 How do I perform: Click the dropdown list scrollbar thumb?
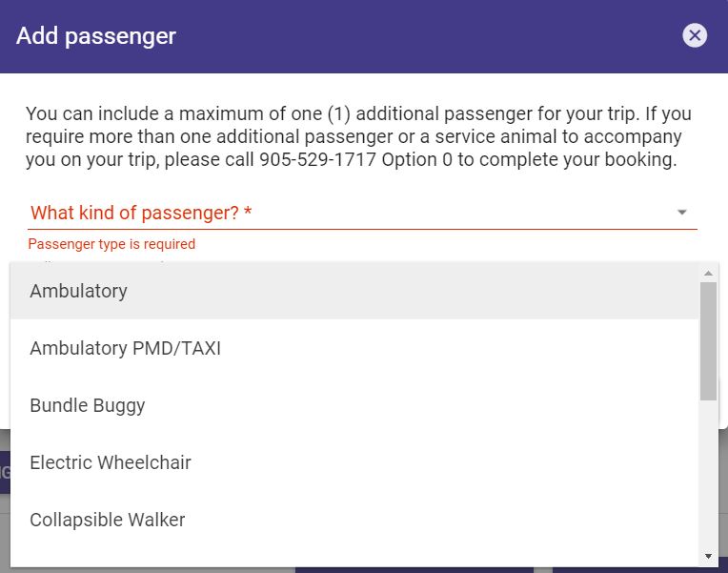708,341
